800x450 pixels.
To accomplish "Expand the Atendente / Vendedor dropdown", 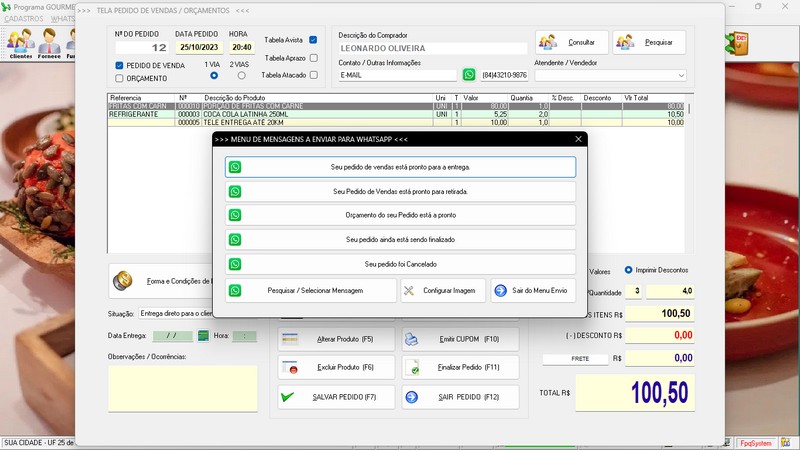I will click(x=681, y=75).
